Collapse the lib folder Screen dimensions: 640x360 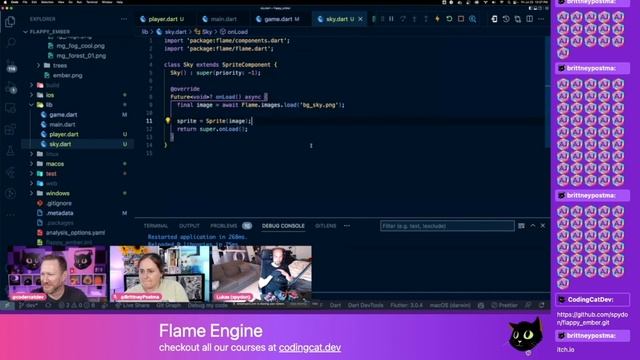(x=49, y=104)
